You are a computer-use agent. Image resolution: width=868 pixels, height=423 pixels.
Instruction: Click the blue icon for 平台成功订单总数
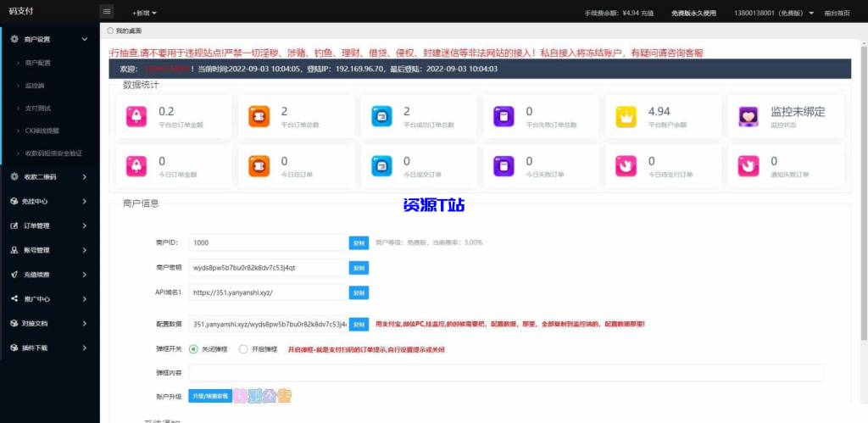pyautogui.click(x=381, y=116)
